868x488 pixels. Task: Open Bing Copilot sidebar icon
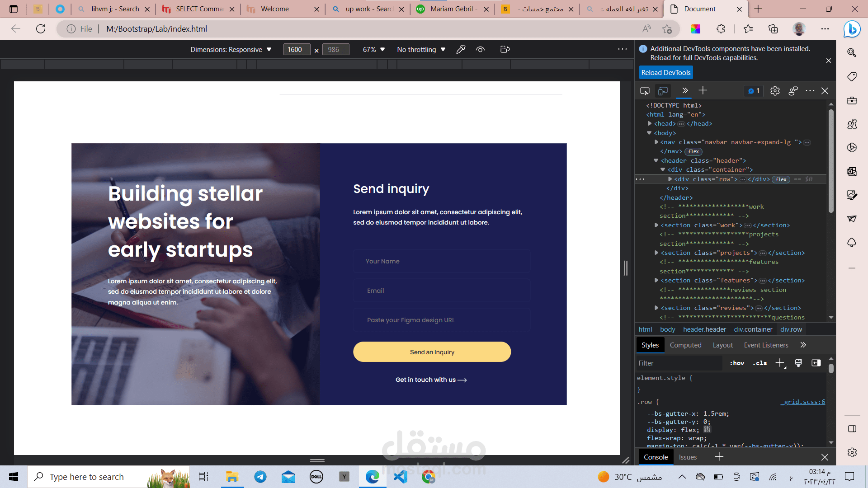coord(852,29)
